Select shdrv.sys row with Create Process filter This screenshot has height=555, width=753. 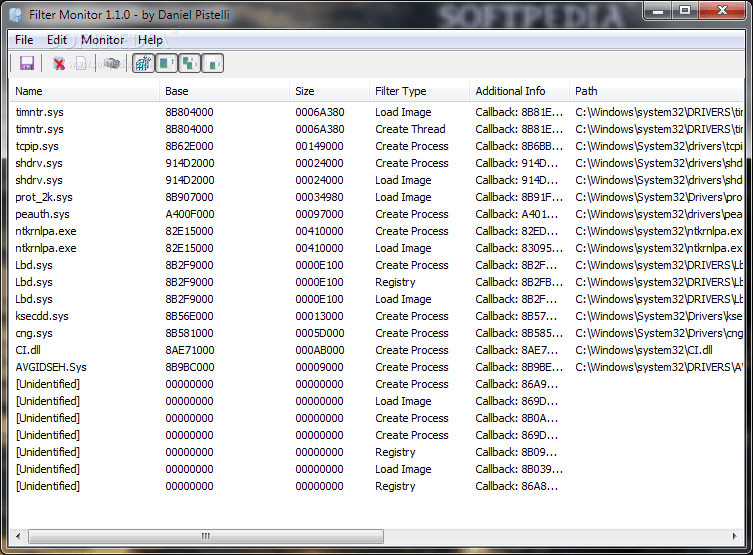[376, 163]
